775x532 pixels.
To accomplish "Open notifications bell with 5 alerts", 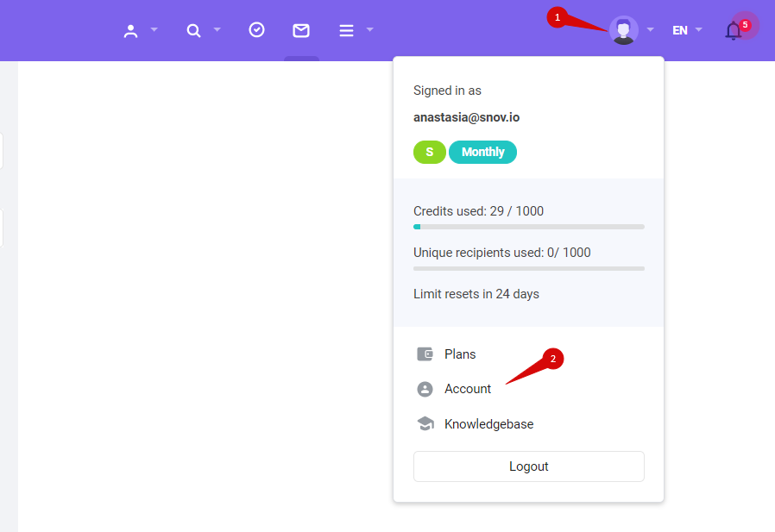I will coord(734,31).
